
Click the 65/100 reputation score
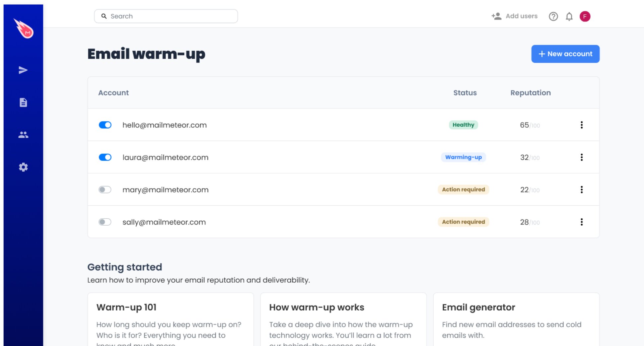pyautogui.click(x=530, y=125)
